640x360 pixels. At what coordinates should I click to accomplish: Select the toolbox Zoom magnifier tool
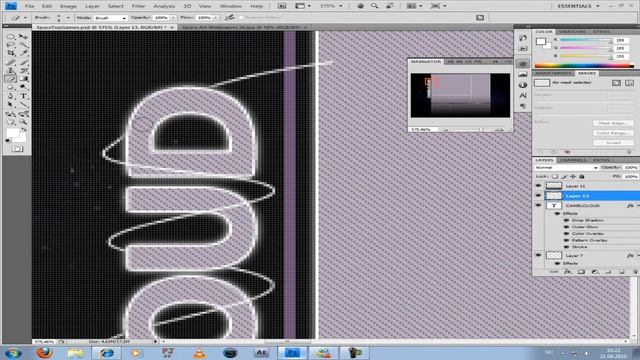click(x=23, y=122)
